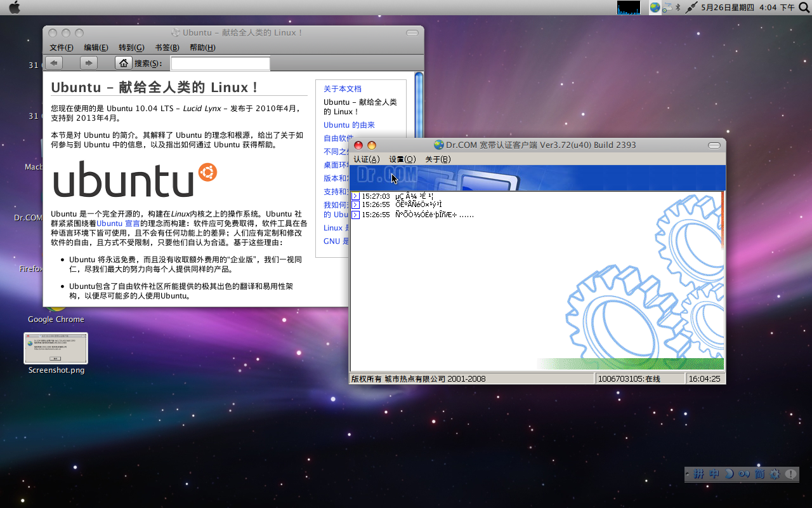Open input method settings gear

tap(775, 474)
